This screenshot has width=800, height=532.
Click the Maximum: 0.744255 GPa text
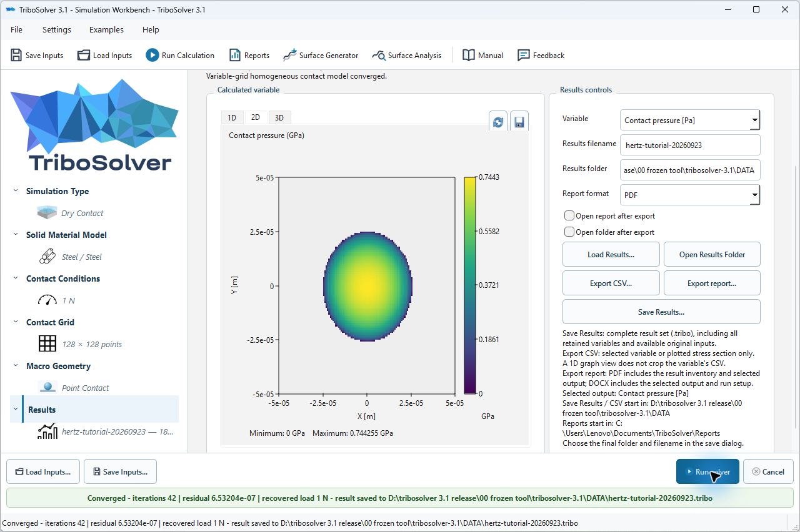pos(352,433)
